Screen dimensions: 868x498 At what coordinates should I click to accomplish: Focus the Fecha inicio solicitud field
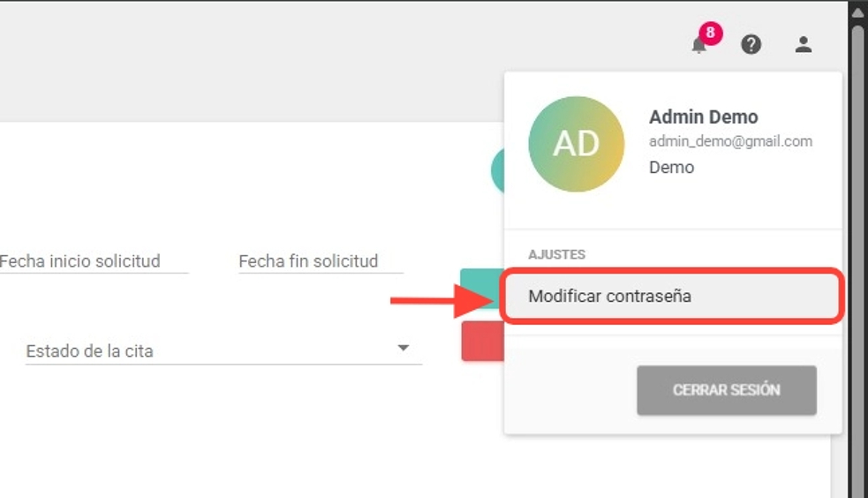(93, 261)
